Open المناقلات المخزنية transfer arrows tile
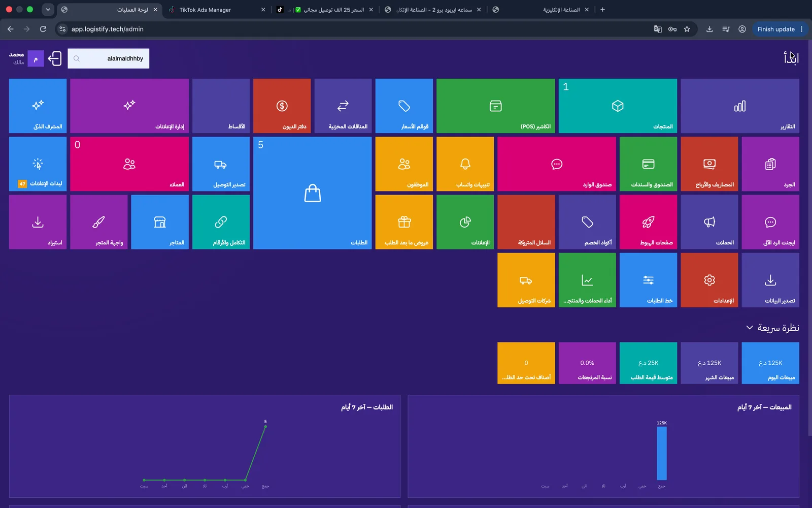The width and height of the screenshot is (812, 508). click(x=343, y=106)
